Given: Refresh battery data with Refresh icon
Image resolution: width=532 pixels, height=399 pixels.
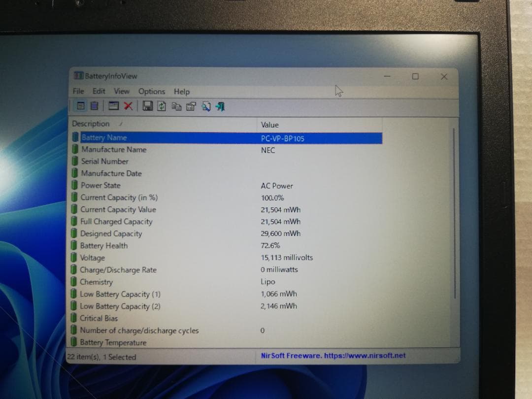Looking at the screenshot, I should [x=162, y=105].
